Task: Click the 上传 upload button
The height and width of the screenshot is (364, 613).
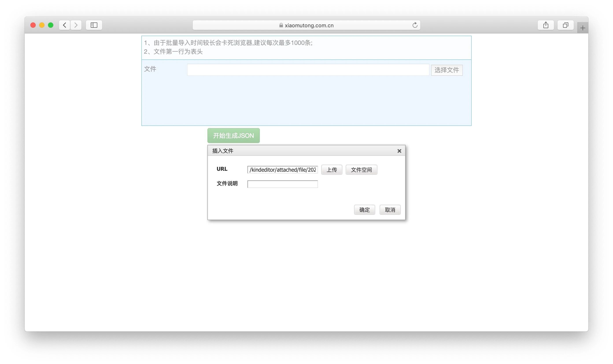Action: point(332,170)
